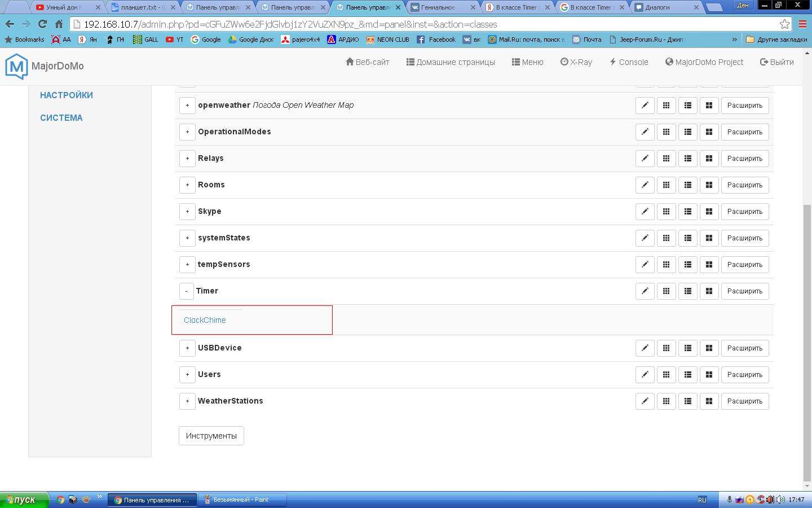
Task: Click the list icon in the openweather row
Action: click(x=688, y=106)
